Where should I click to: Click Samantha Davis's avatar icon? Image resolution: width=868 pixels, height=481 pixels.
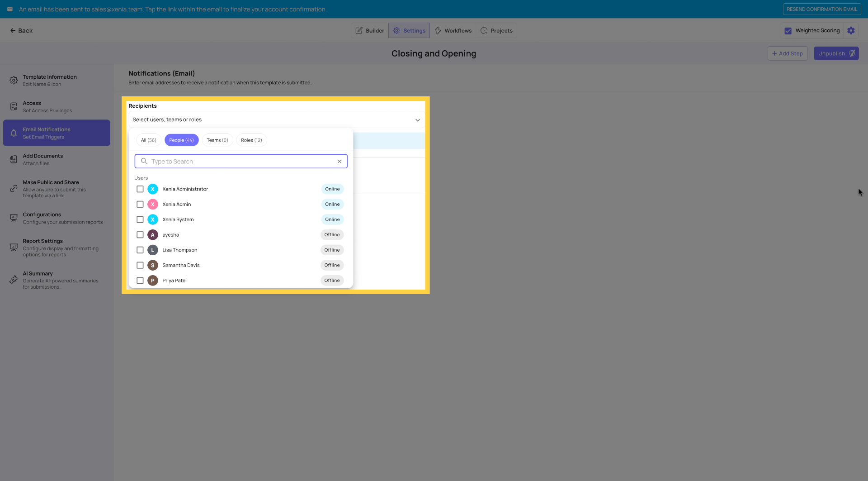click(153, 265)
